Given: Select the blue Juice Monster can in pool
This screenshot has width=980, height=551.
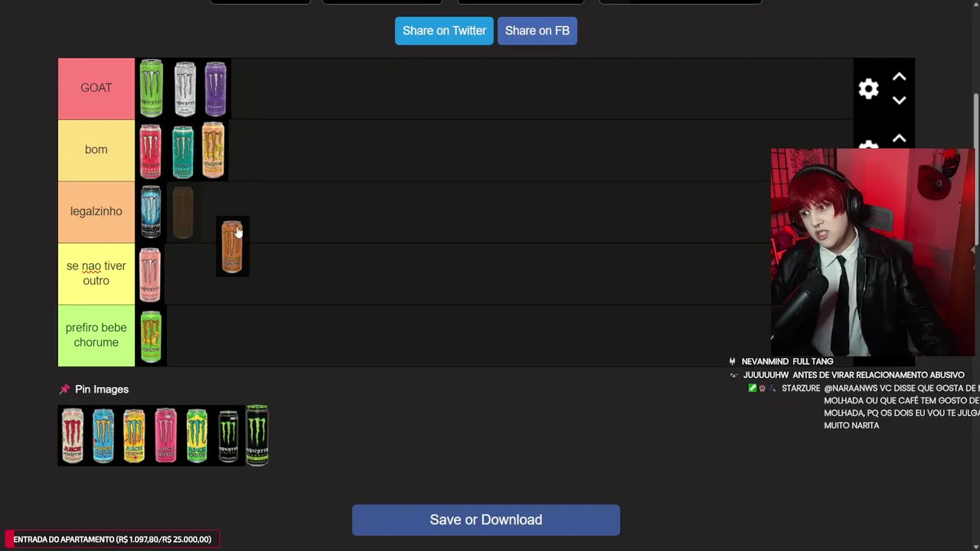Looking at the screenshot, I should (103, 435).
